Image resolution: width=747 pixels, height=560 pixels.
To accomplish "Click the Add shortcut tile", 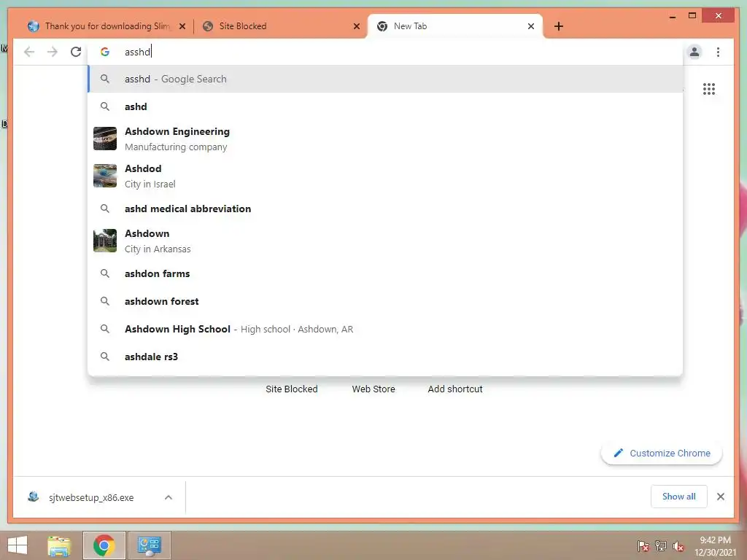I will (455, 389).
